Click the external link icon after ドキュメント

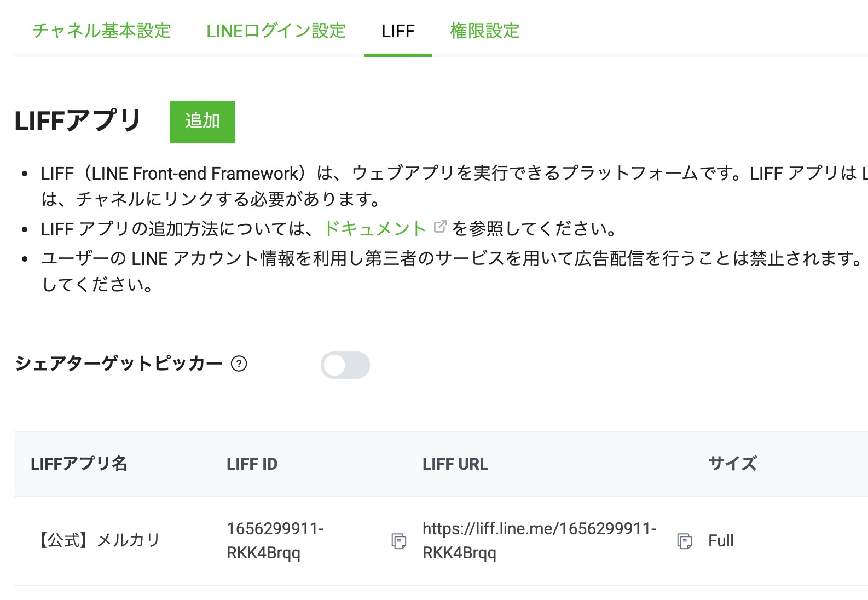[x=440, y=227]
